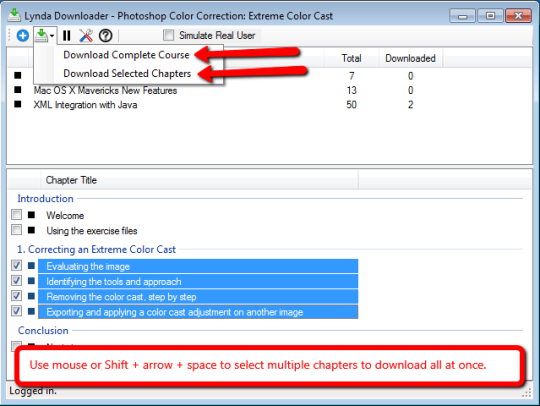Minimize the Lynda Downloader window
540x406 pixels.
pos(463,16)
